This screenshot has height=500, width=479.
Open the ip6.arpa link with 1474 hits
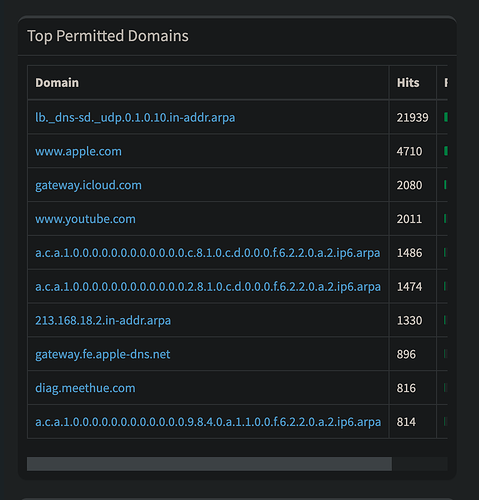[208, 287]
